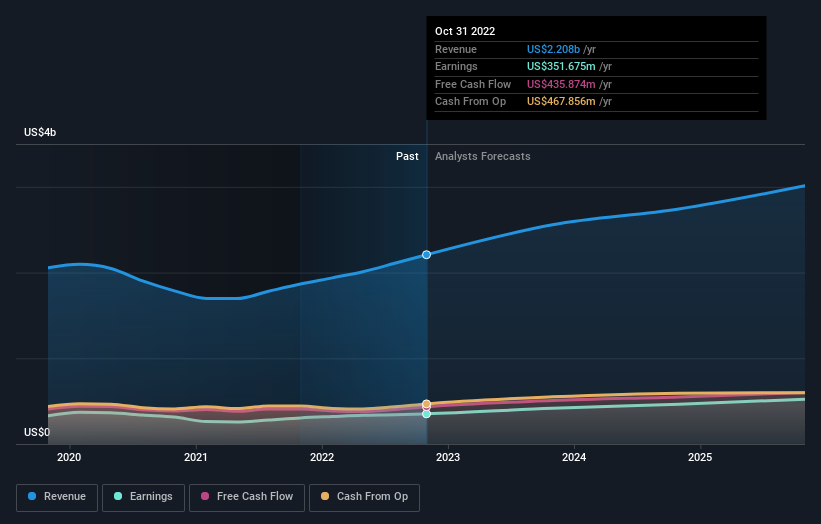Toggle the Cash From Op legend button
The image size is (821, 524).
click(364, 497)
